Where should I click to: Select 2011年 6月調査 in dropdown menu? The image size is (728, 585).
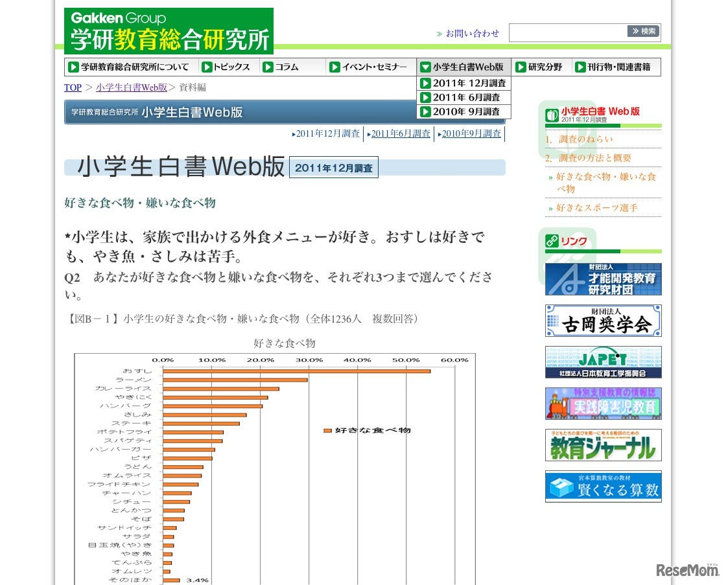click(464, 97)
